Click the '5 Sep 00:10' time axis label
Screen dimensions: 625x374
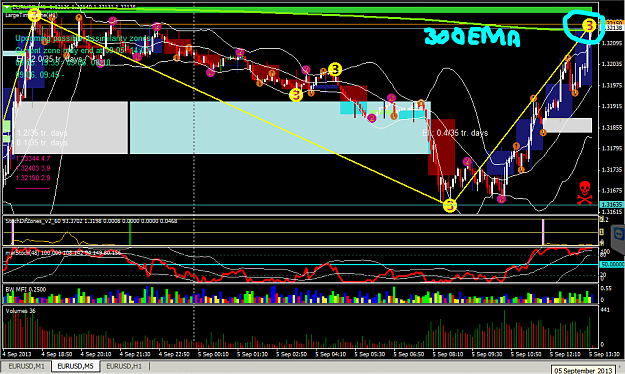click(213, 354)
